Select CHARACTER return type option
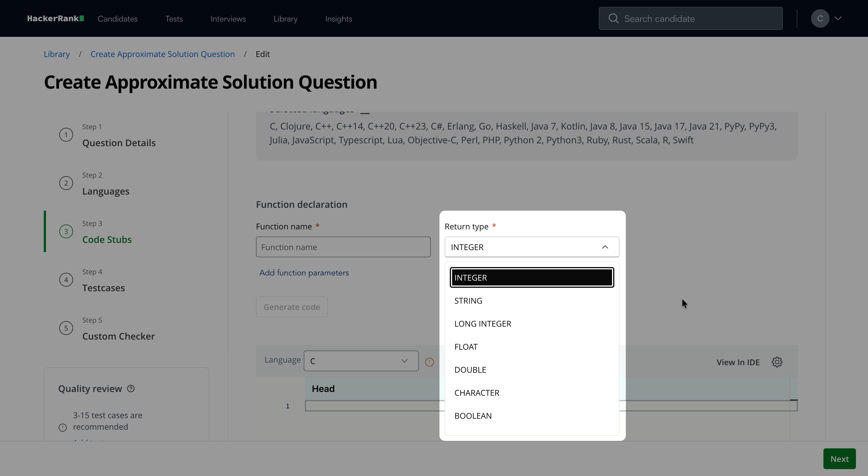The width and height of the screenshot is (868, 476). [532, 393]
